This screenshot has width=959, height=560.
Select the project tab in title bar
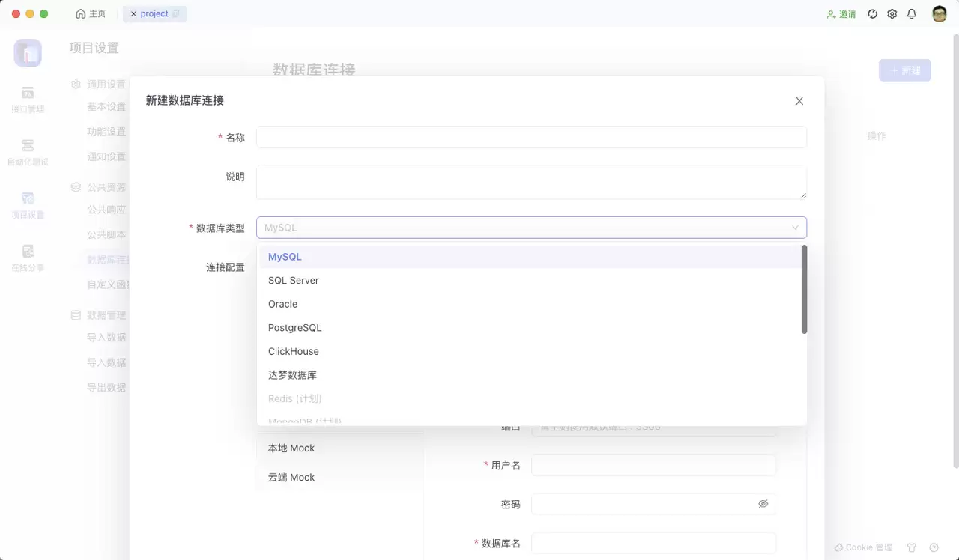click(x=155, y=14)
